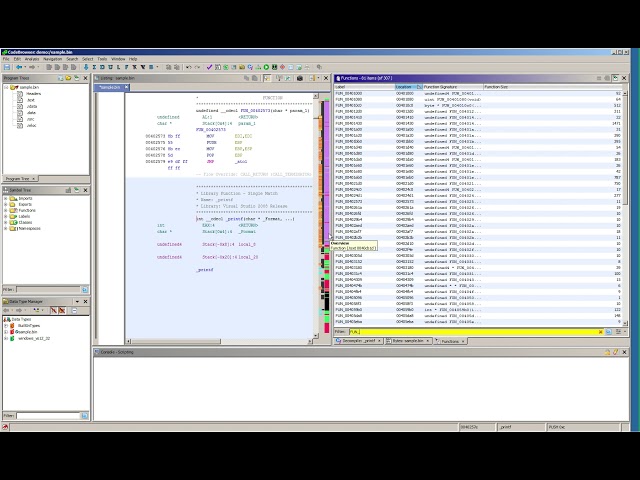Click the green navigation icon in Symbol Tree header
The height and width of the screenshot is (480, 640).
point(76,190)
